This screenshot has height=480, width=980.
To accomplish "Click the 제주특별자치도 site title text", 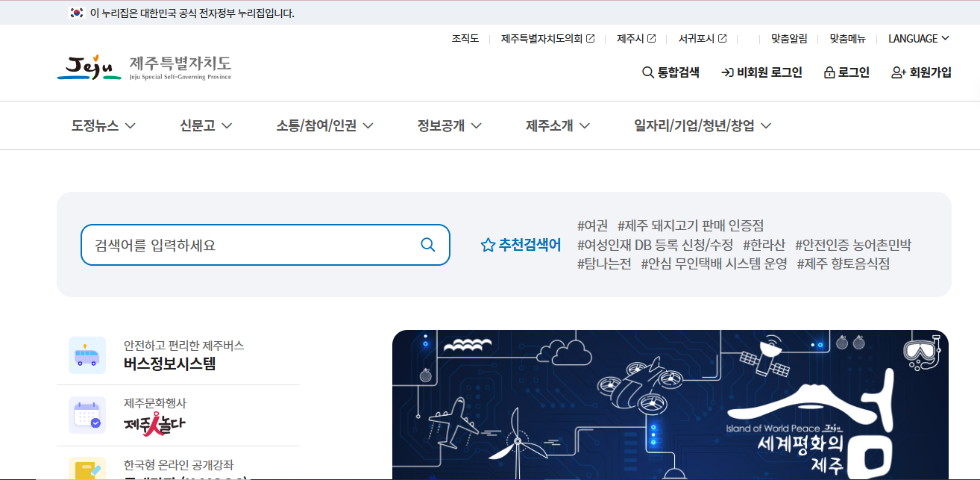I will point(180,63).
